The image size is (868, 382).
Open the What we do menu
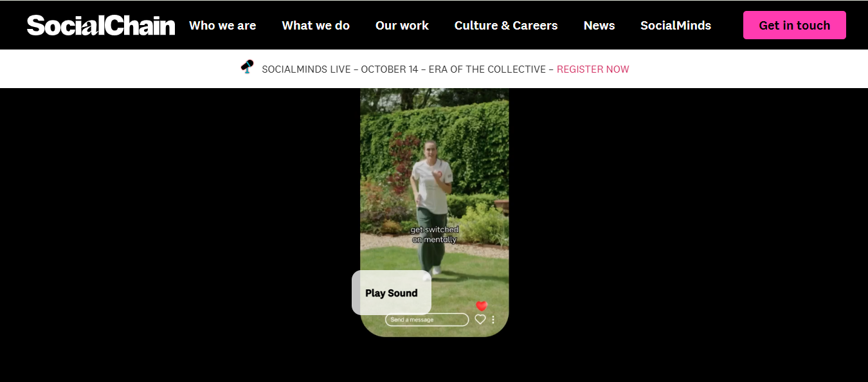click(x=316, y=26)
